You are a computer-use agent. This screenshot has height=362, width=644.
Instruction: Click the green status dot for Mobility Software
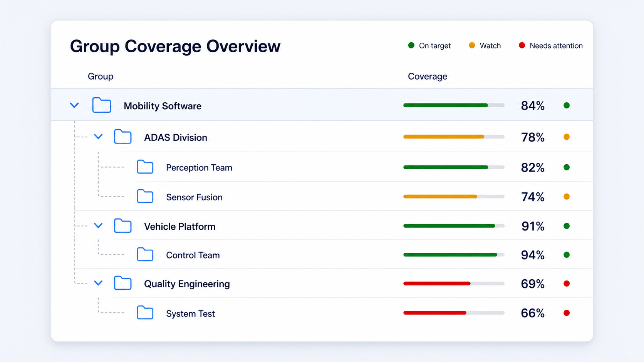pos(567,105)
